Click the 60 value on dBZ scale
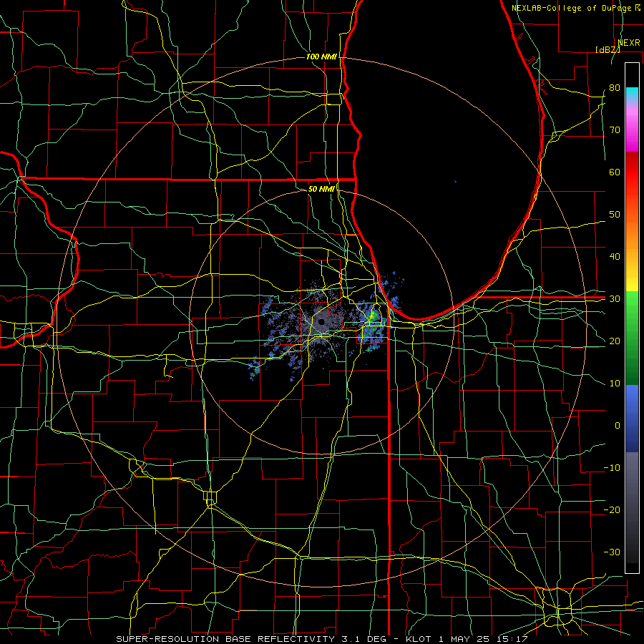This screenshot has height=644, width=644. coord(615,172)
